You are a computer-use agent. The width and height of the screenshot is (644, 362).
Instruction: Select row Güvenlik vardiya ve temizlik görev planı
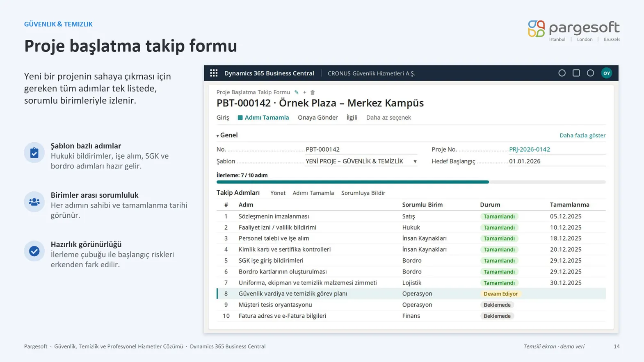[x=411, y=294]
